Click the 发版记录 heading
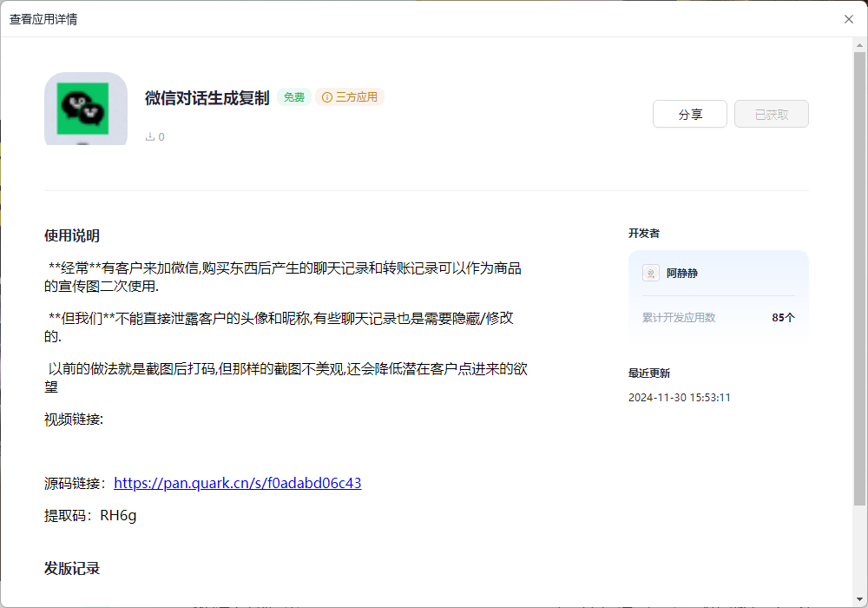 [x=72, y=568]
